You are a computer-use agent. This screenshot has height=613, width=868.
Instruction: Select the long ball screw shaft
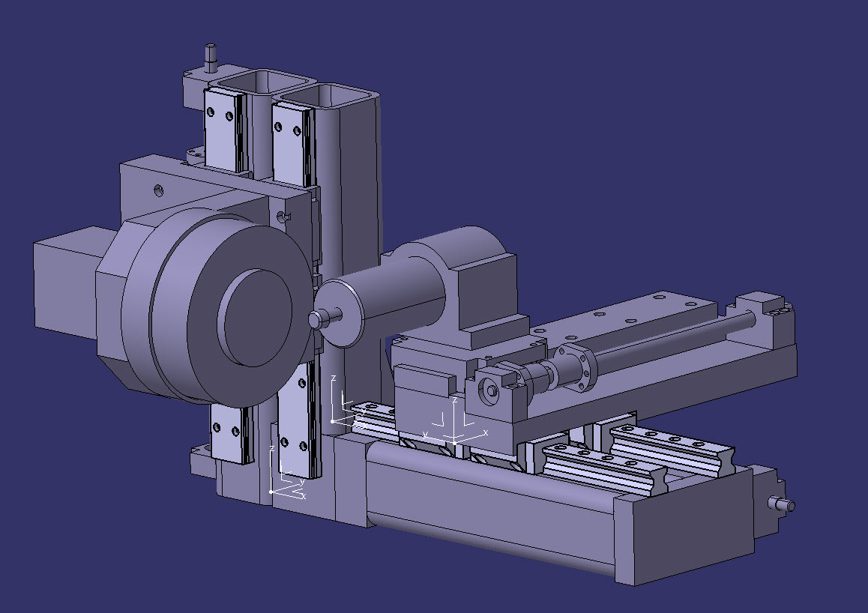point(675,337)
